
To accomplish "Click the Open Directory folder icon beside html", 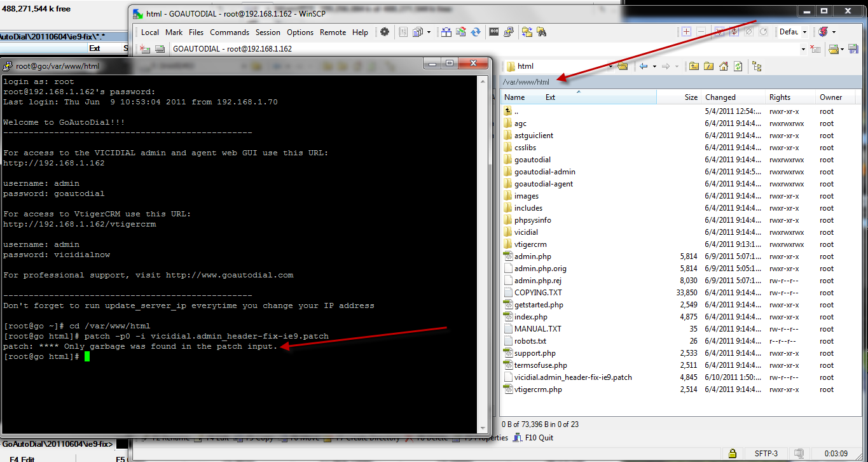I will point(623,66).
